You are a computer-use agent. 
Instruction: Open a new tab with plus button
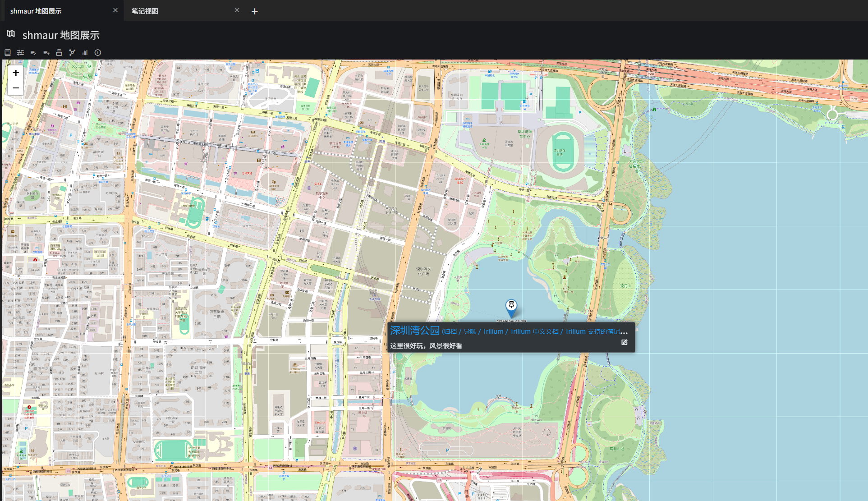tap(254, 11)
